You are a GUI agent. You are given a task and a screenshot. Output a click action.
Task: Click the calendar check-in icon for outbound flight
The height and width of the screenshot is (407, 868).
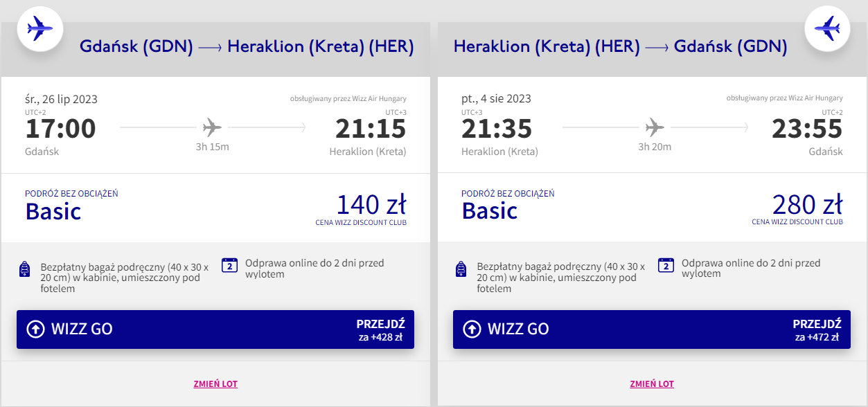click(230, 265)
